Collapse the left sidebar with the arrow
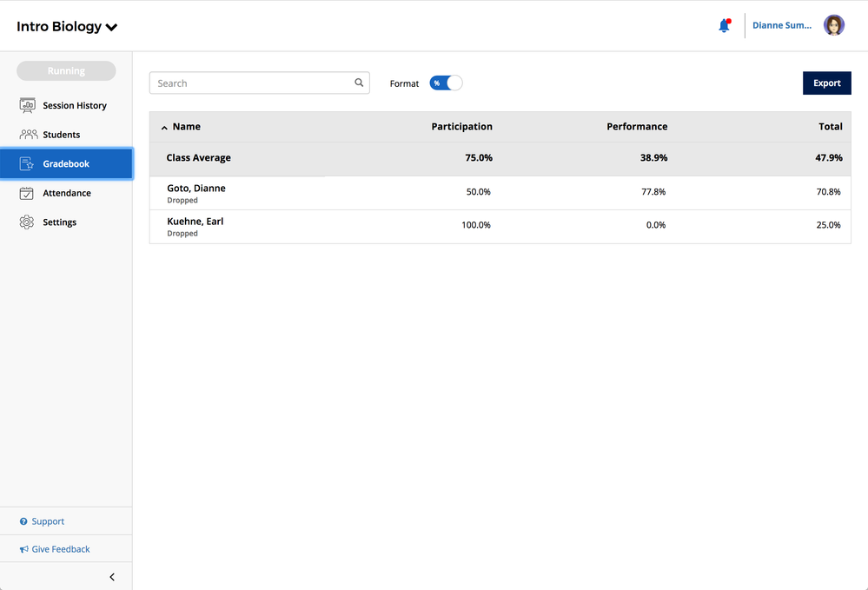Image resolution: width=868 pixels, height=590 pixels. click(x=112, y=577)
